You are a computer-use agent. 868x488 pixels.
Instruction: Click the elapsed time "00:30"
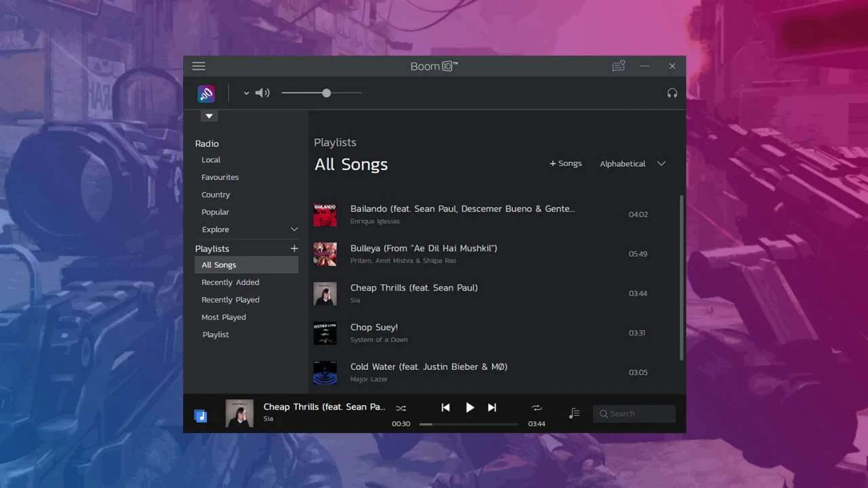(401, 424)
